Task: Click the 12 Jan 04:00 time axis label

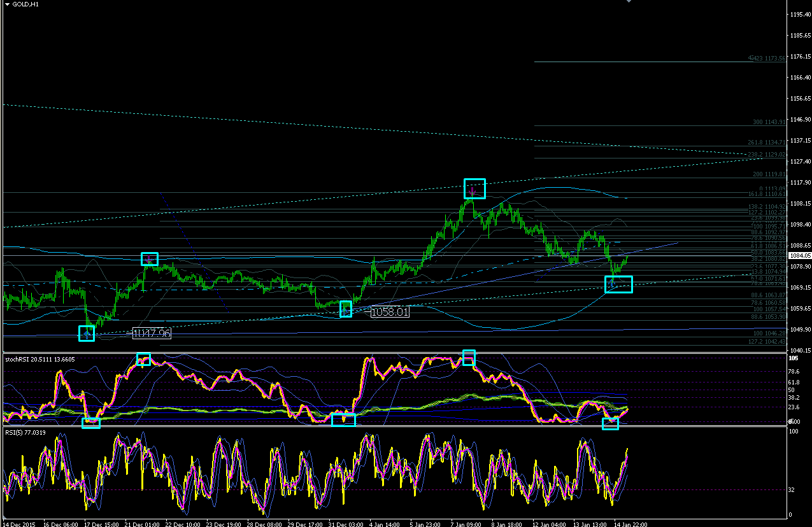Action: [550, 524]
